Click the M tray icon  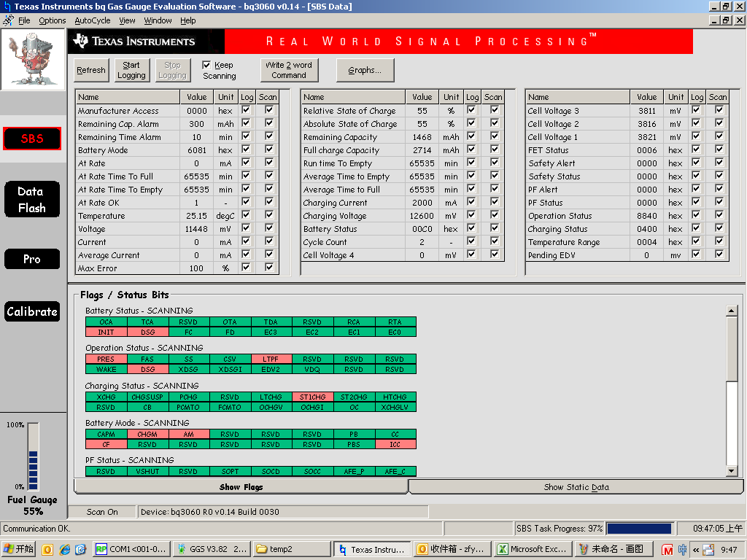point(667,550)
